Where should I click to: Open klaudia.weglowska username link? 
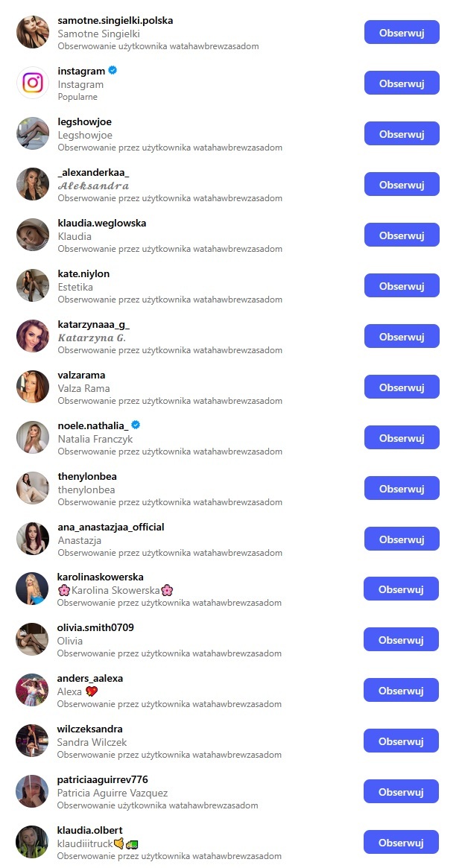tap(102, 223)
